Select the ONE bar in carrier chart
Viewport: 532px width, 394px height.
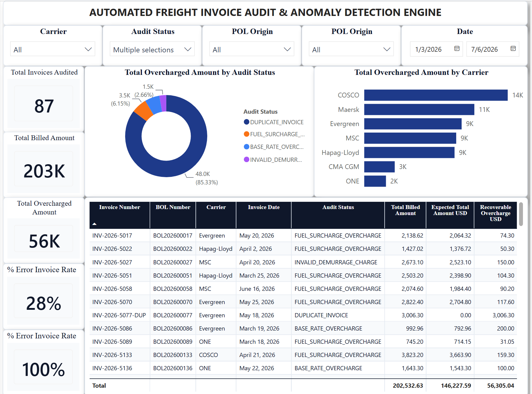click(x=375, y=181)
